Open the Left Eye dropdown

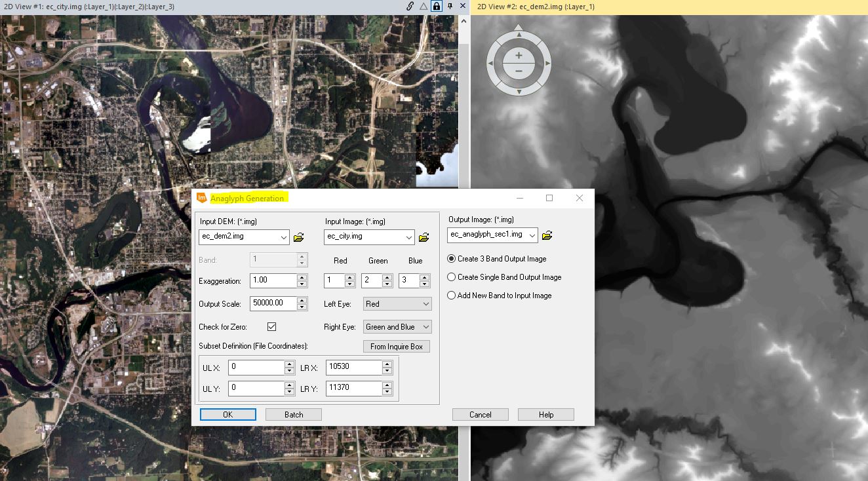[x=427, y=303]
